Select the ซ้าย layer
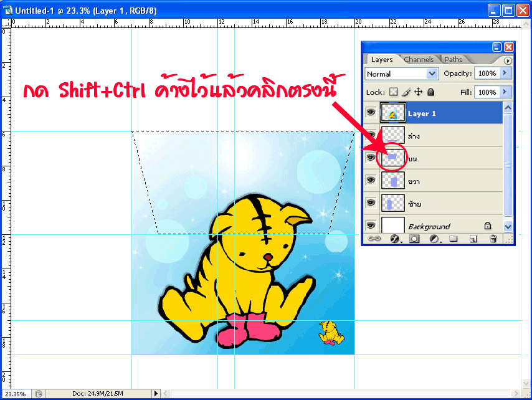This screenshot has height=400, width=532. (x=433, y=203)
